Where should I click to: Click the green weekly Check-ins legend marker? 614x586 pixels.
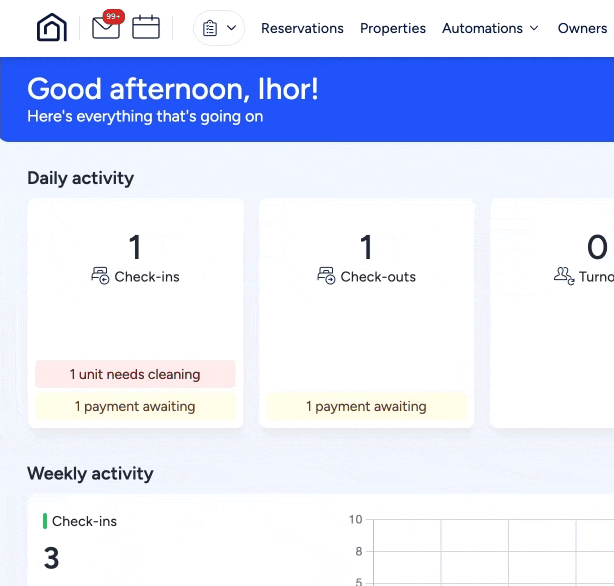tap(45, 521)
